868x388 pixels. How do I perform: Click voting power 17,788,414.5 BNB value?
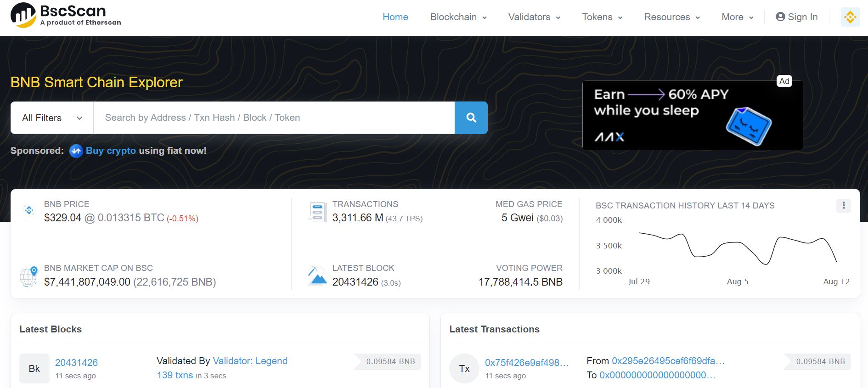520,282
